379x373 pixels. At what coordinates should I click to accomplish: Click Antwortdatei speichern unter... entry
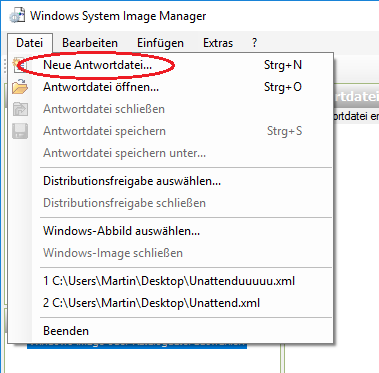point(171,153)
